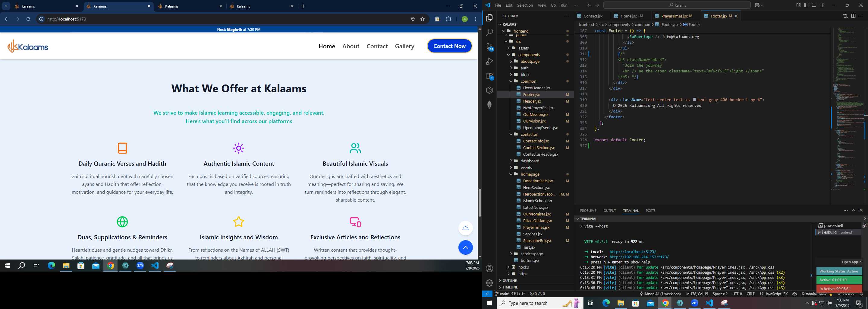This screenshot has width=868, height=309.
Task: Open the localhost:5173 link in terminal
Action: (633, 252)
